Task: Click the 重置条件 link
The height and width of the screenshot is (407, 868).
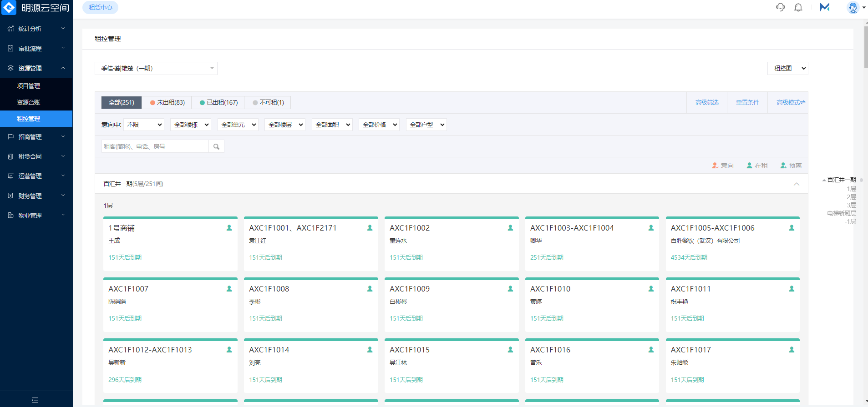Action: tap(747, 102)
